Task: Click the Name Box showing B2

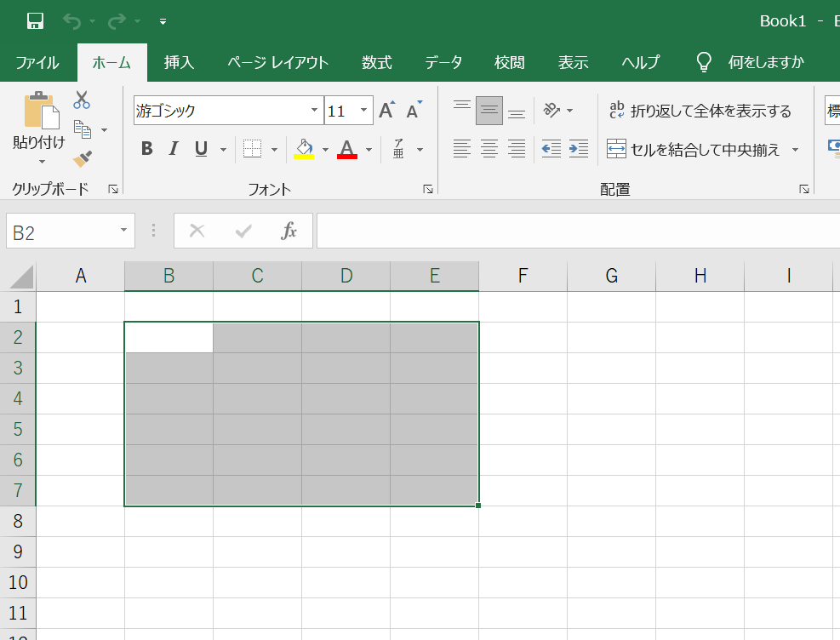Action: coord(60,231)
